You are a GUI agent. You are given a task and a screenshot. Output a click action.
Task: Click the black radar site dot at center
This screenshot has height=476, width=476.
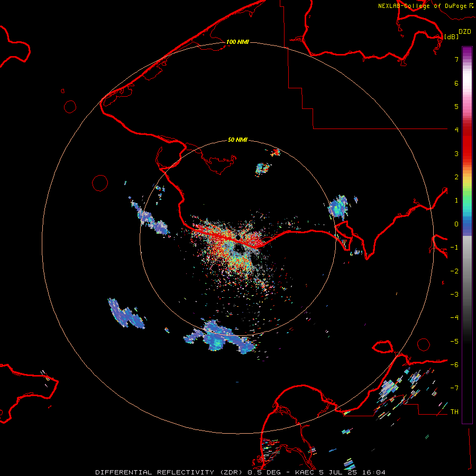239,237
